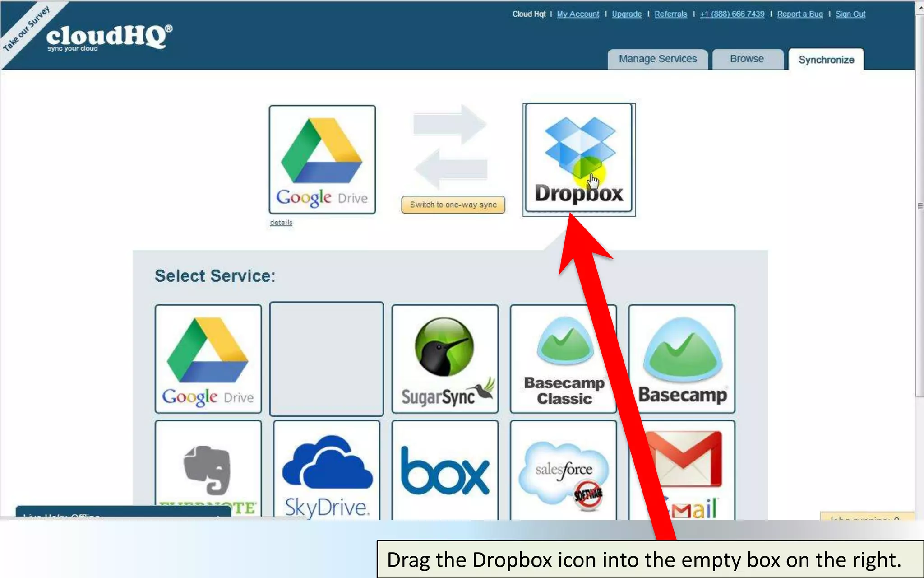The image size is (924, 578).
Task: Open the Take our Survey ribbon
Action: 27,28
